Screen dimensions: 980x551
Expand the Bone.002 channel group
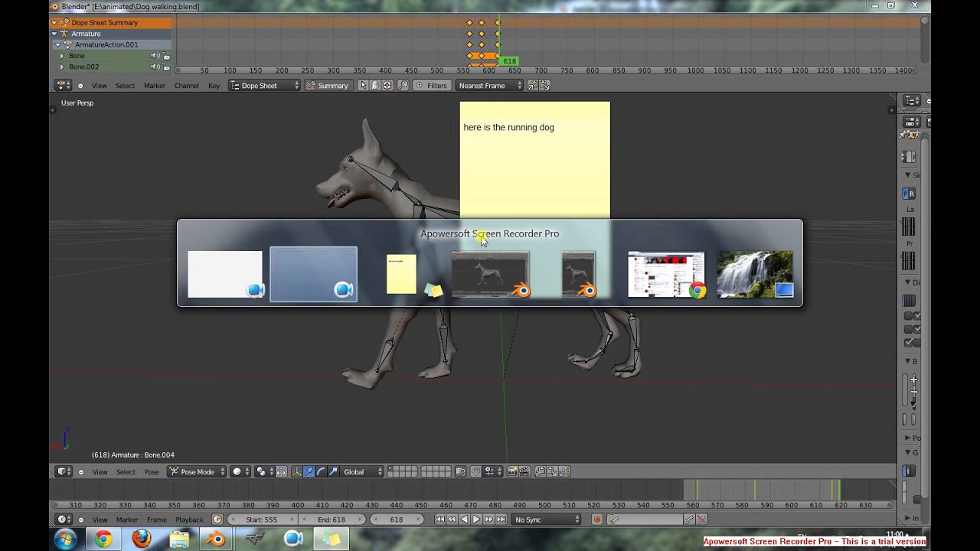point(61,67)
